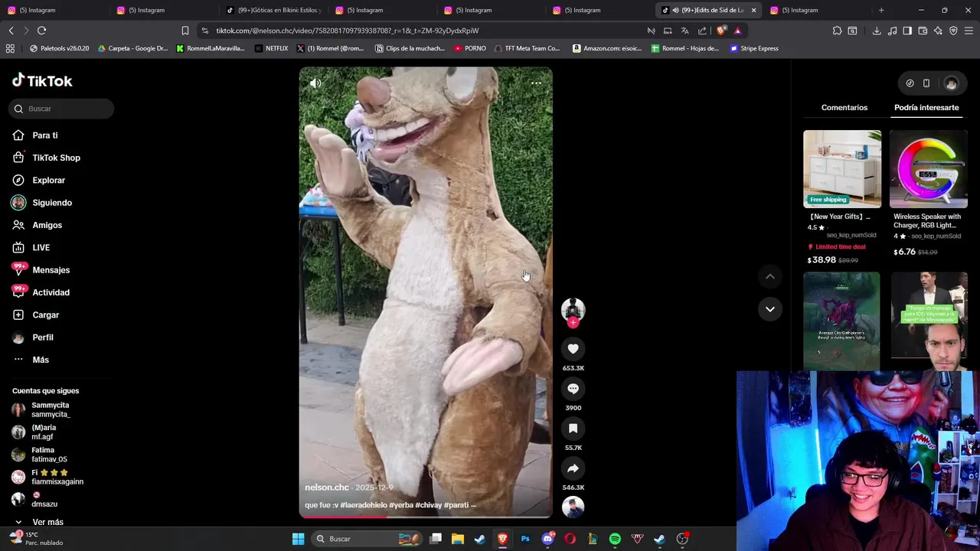The width and height of the screenshot is (980, 551).
Task: Open the browser downloads icon
Action: click(x=877, y=31)
